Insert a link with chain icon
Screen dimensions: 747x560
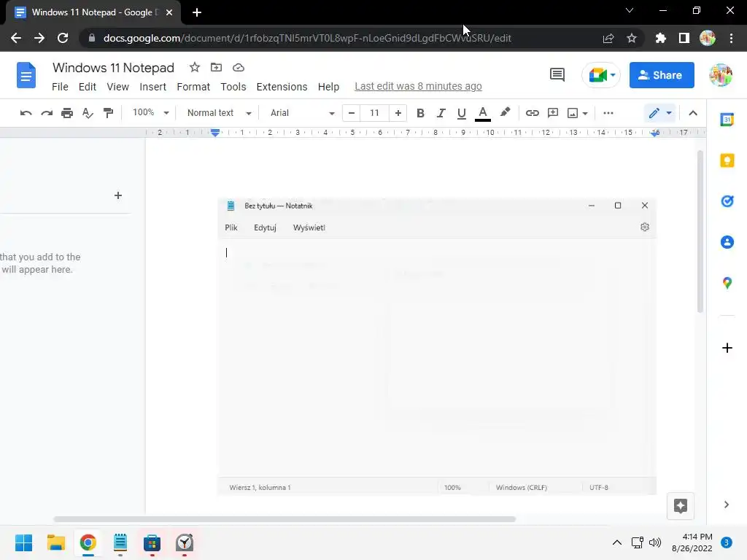[532, 113]
